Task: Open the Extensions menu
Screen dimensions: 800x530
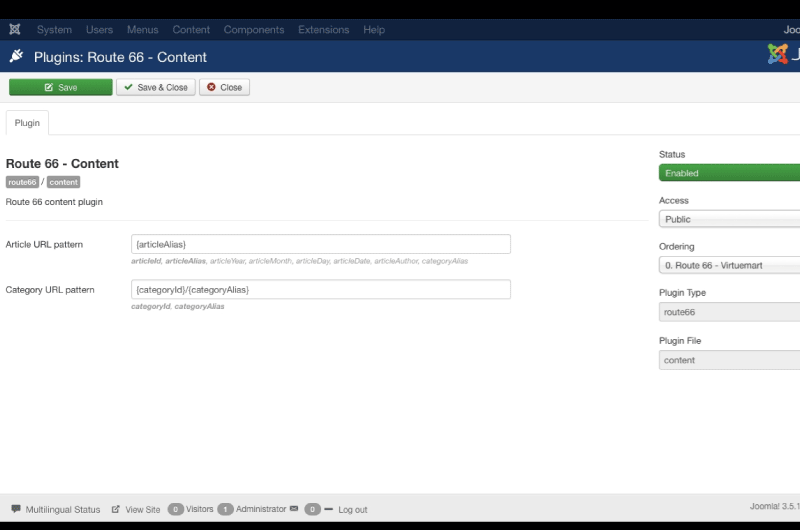Action: coord(323,30)
